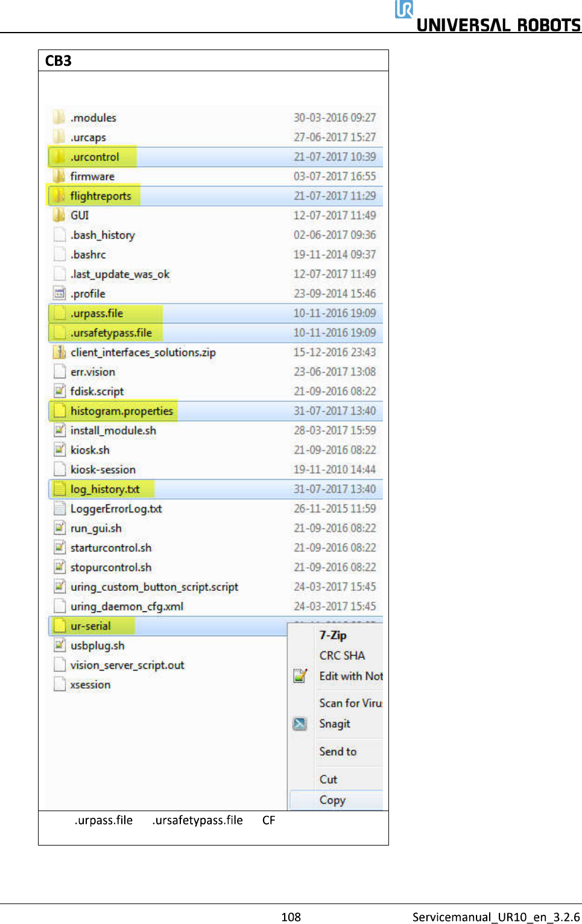
Task: Open the 7-Zip context menu entry
Action: [x=333, y=635]
